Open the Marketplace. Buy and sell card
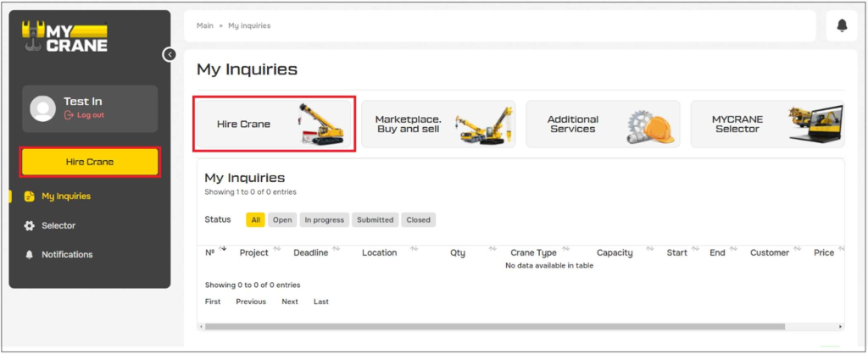868x354 pixels. click(x=438, y=124)
